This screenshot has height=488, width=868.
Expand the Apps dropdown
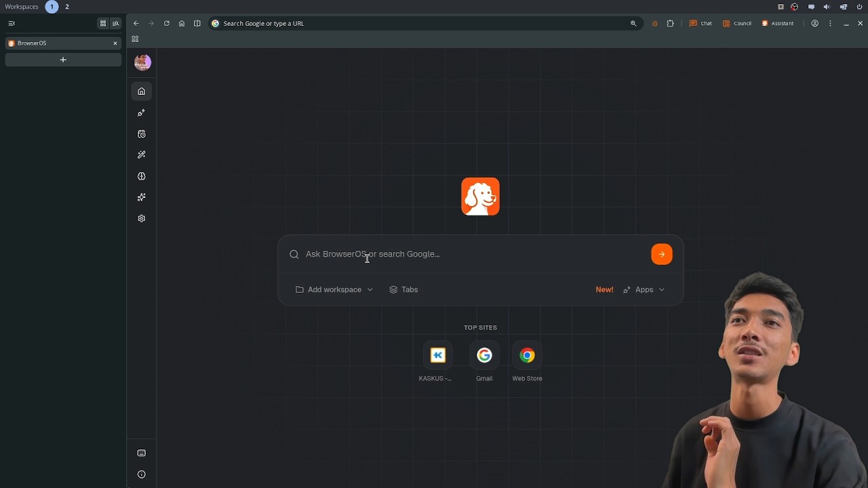click(x=644, y=289)
